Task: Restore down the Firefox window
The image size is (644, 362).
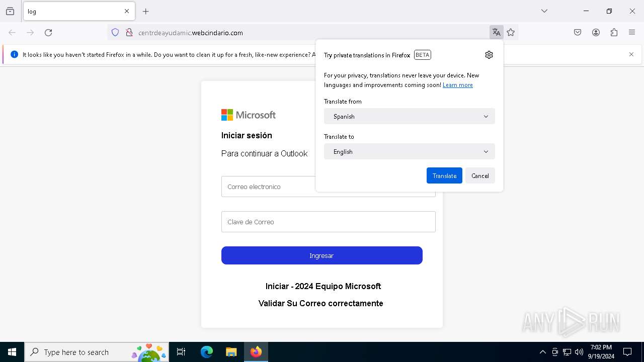Action: pos(609,11)
